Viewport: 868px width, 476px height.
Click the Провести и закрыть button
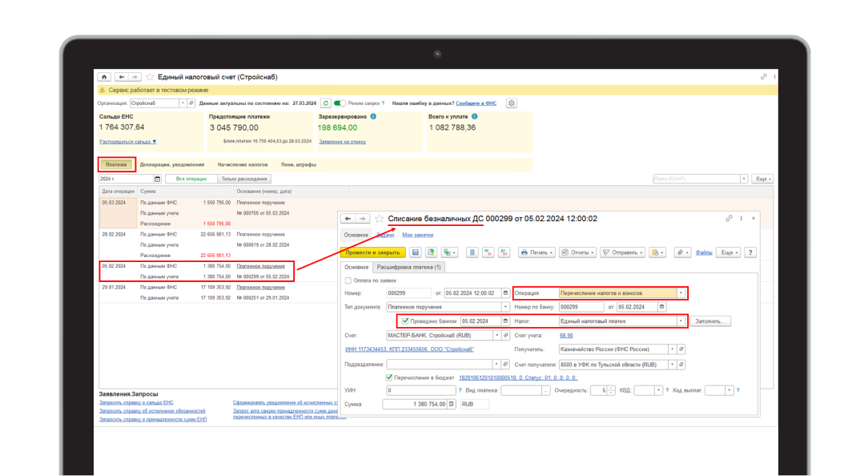pos(372,252)
